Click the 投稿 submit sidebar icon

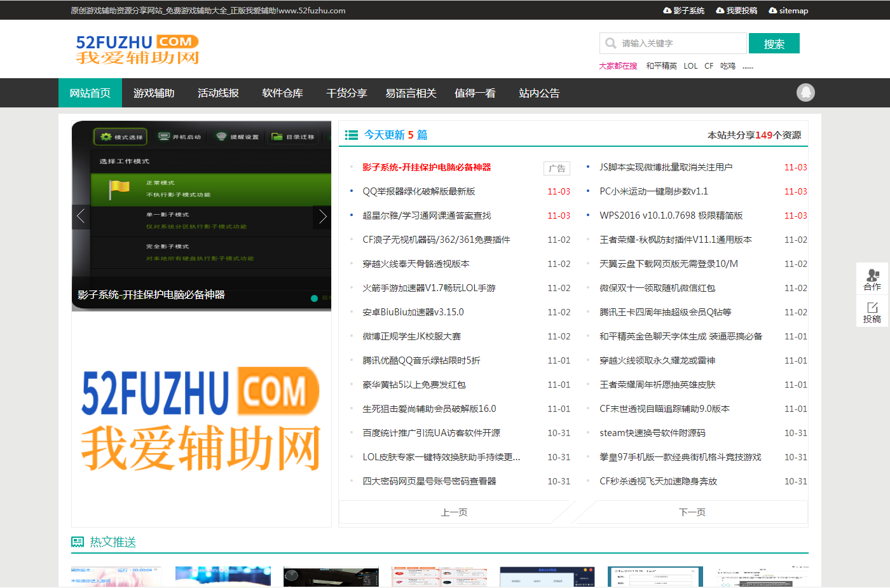[872, 312]
